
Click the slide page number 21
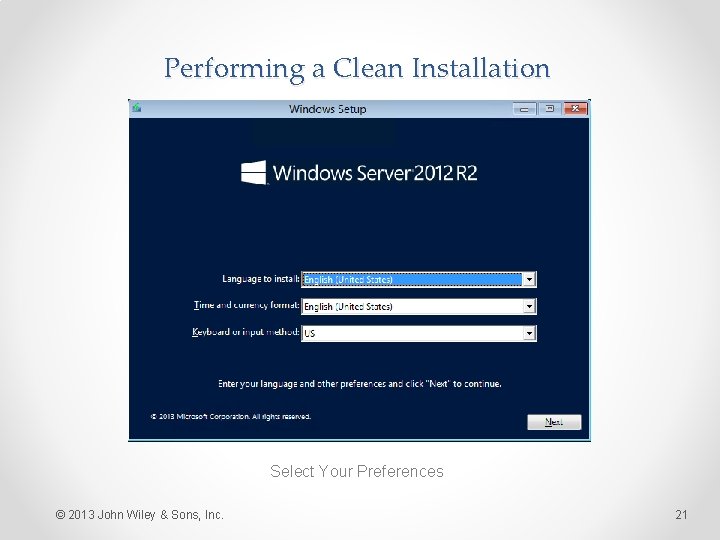pos(681,515)
